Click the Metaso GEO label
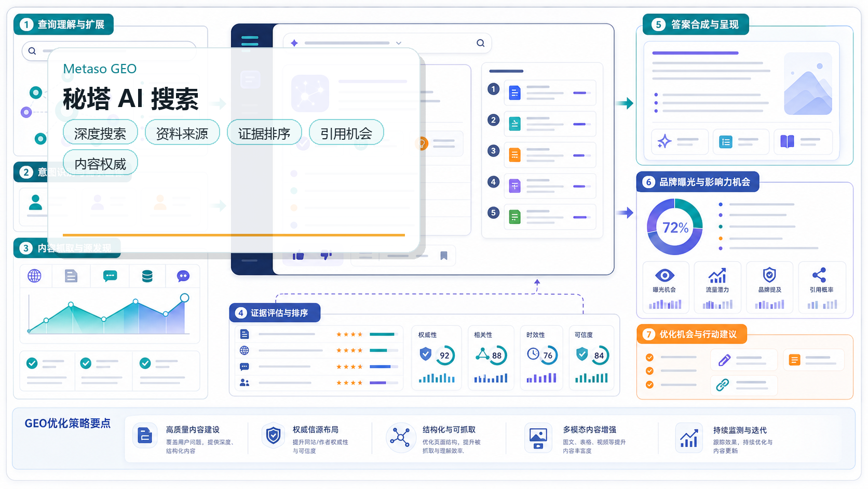 point(100,69)
